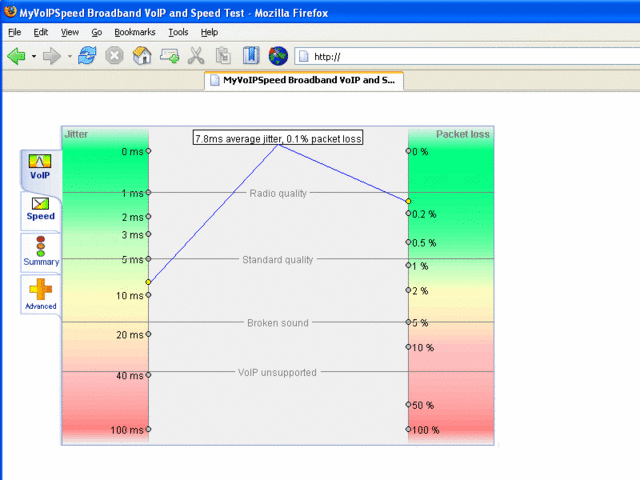Click the yellow packet loss result marker

tap(408, 201)
